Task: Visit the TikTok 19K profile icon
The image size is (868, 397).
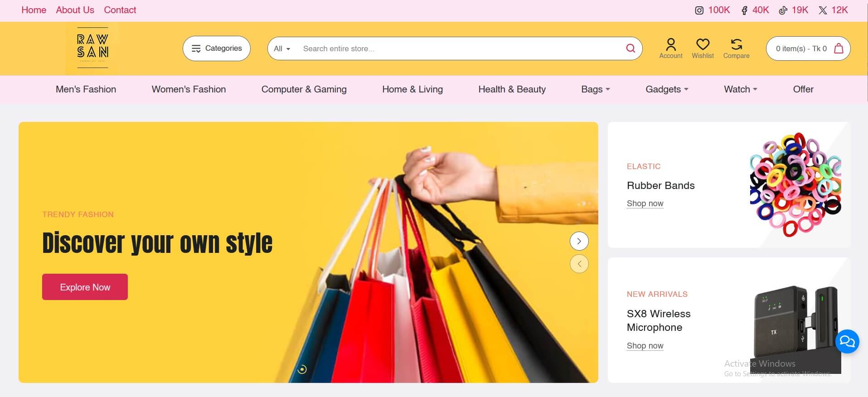Action: [783, 10]
